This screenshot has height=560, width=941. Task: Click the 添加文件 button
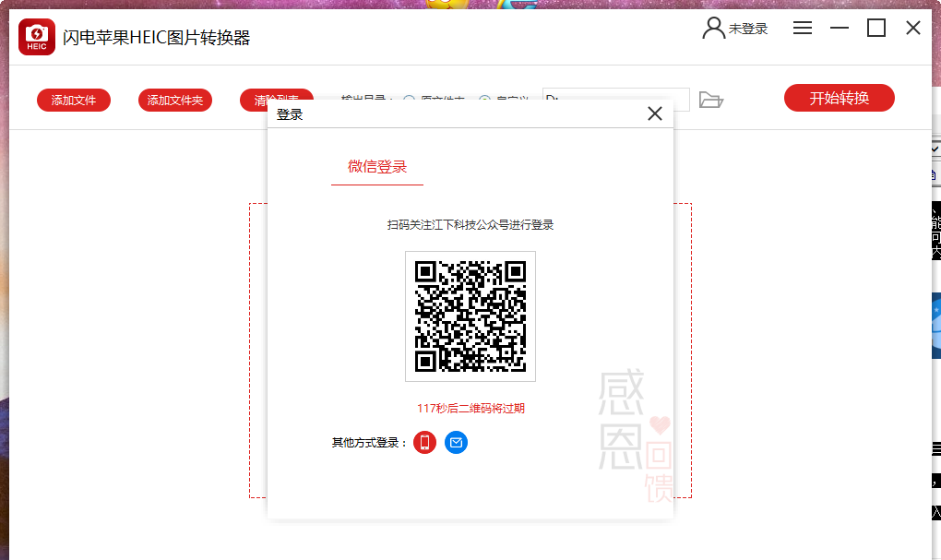(x=74, y=101)
